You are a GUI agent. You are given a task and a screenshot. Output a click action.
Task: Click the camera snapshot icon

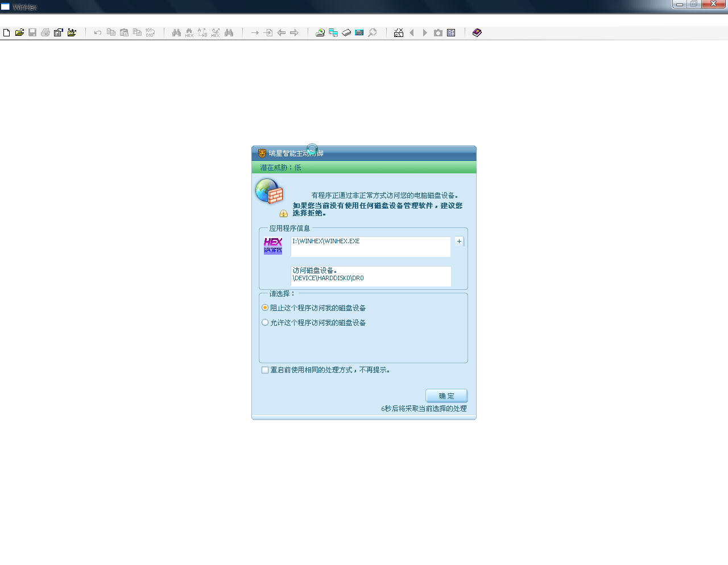438,32
